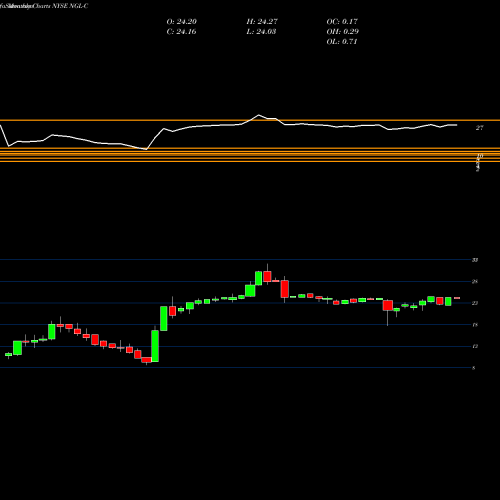Click the low price value L: 24.03
Screen dimensions: 500x500
261,32
